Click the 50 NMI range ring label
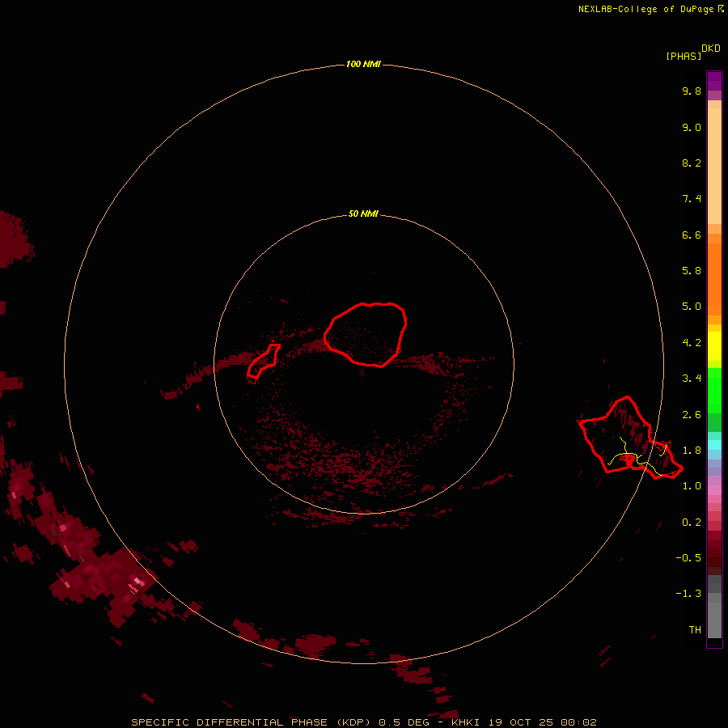The width and height of the screenshot is (728, 728). coord(363,214)
